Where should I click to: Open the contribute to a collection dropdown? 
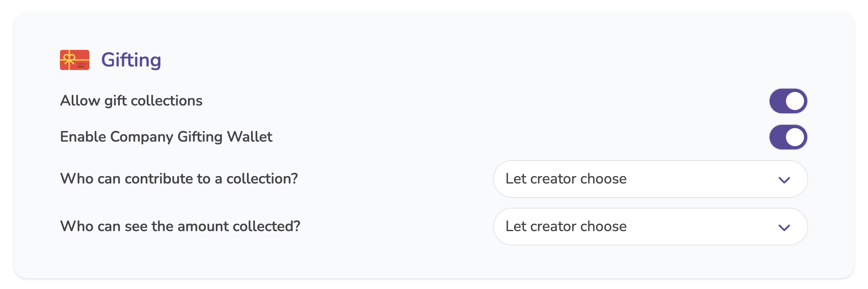(x=650, y=179)
